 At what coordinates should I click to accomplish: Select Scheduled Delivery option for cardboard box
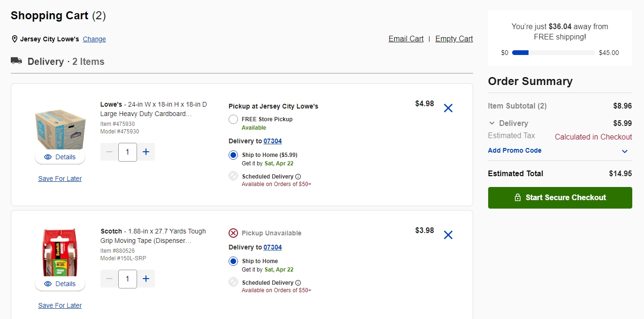[x=233, y=176]
